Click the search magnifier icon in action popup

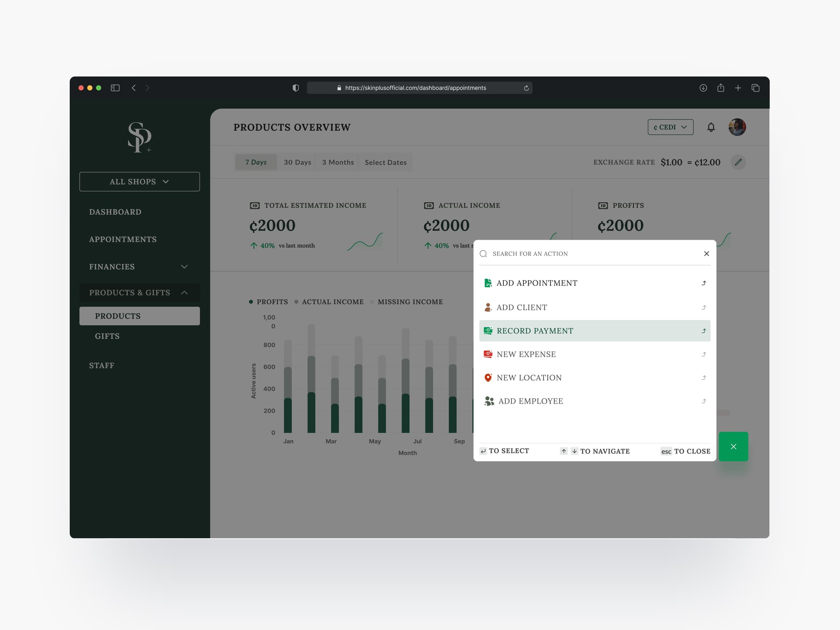tap(484, 254)
